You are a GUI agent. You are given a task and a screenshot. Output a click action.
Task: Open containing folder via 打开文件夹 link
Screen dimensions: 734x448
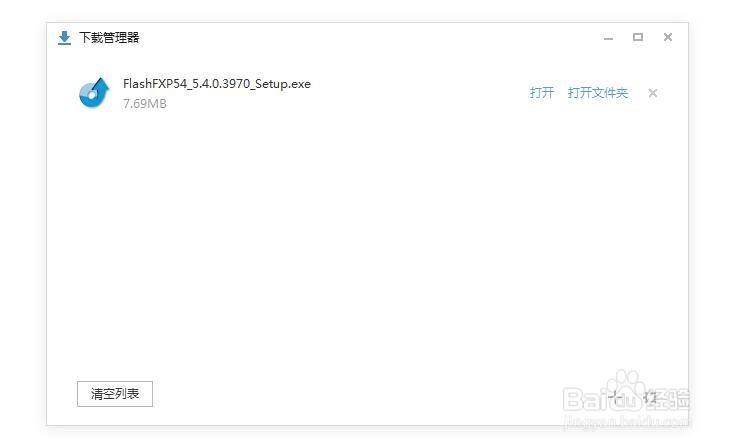click(x=598, y=93)
